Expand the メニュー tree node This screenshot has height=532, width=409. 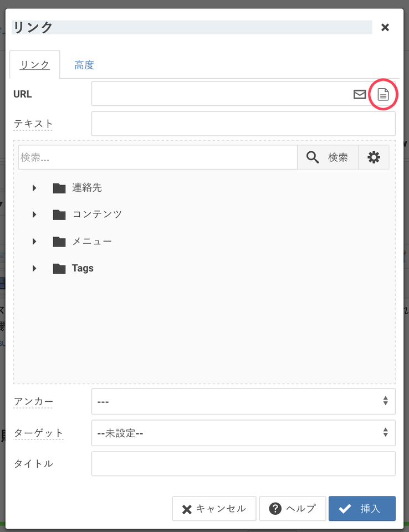pyautogui.click(x=34, y=242)
